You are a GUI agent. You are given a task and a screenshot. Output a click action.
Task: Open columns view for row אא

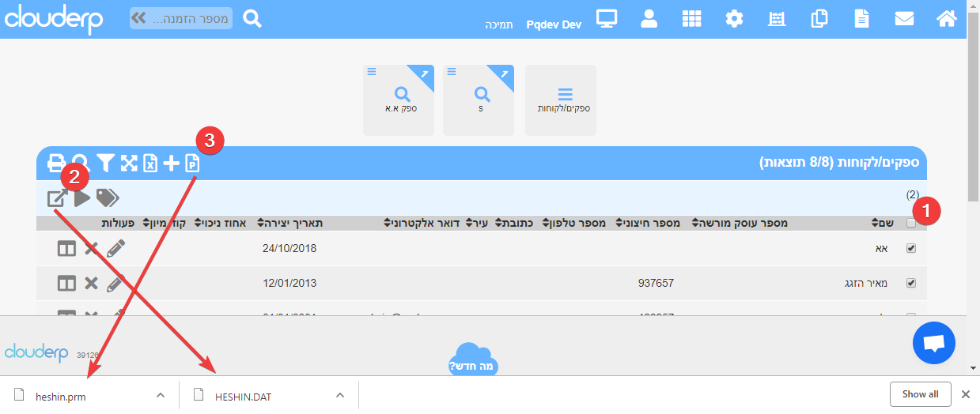(x=66, y=249)
